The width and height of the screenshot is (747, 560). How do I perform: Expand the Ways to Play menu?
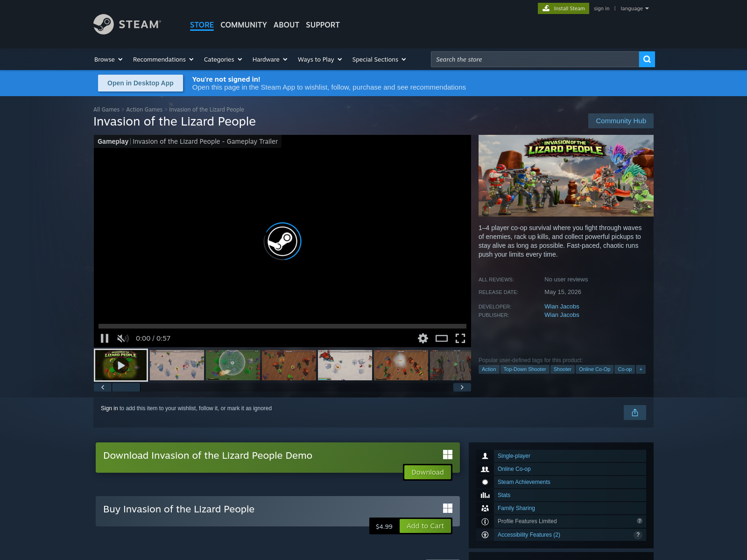320,59
